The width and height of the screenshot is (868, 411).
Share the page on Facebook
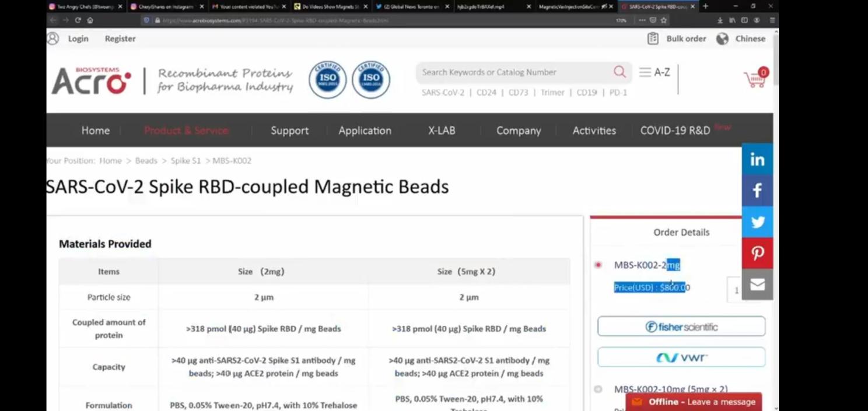[x=757, y=191]
